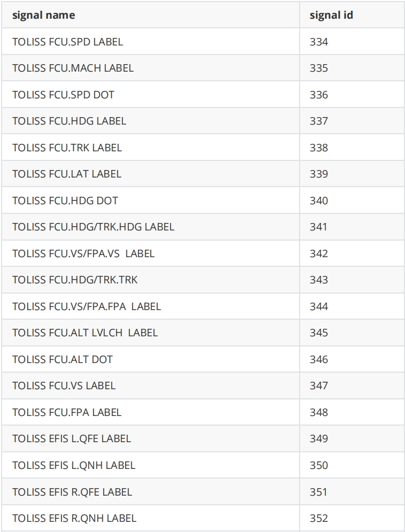Click the TOLISS FCU.ALT LVLCH LABEL entry
405x532 pixels.
[85, 333]
